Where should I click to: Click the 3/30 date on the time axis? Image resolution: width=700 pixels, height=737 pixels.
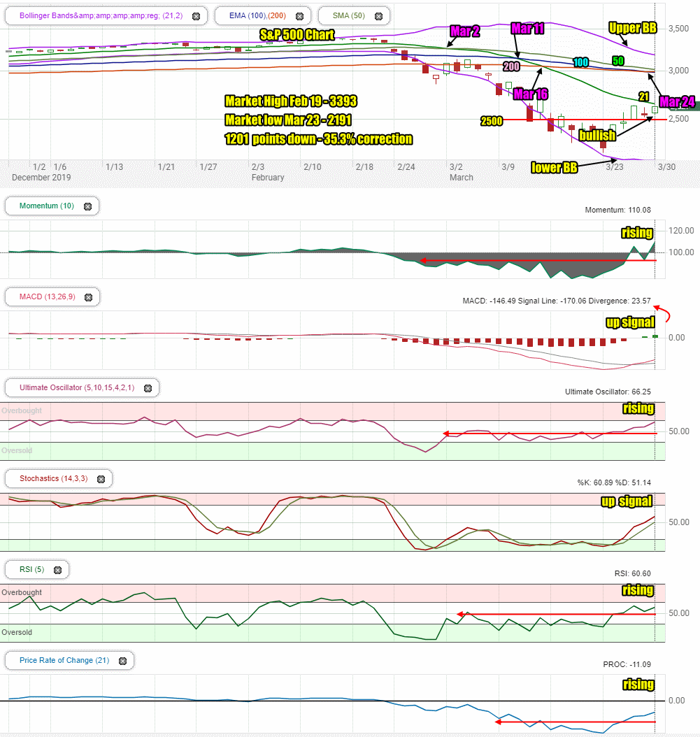click(666, 167)
